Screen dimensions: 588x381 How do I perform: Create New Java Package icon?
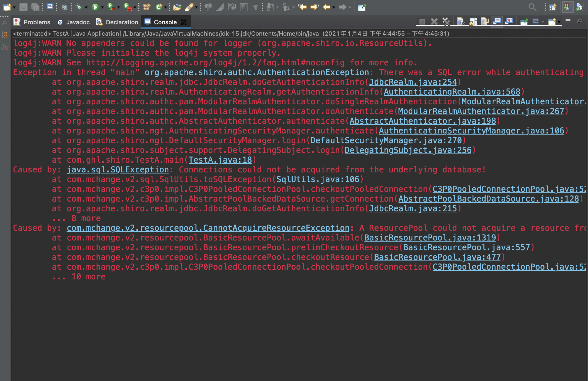147,7
